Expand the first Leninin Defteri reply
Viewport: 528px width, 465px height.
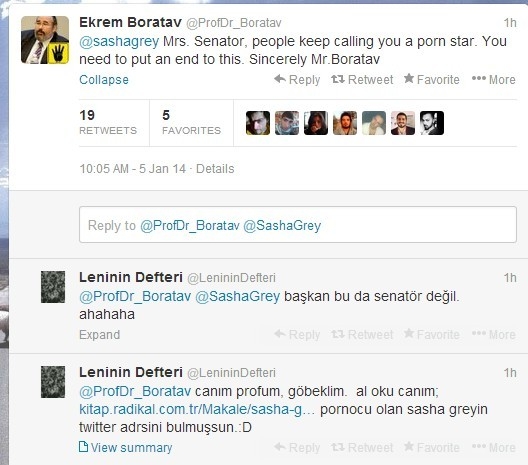click(99, 335)
